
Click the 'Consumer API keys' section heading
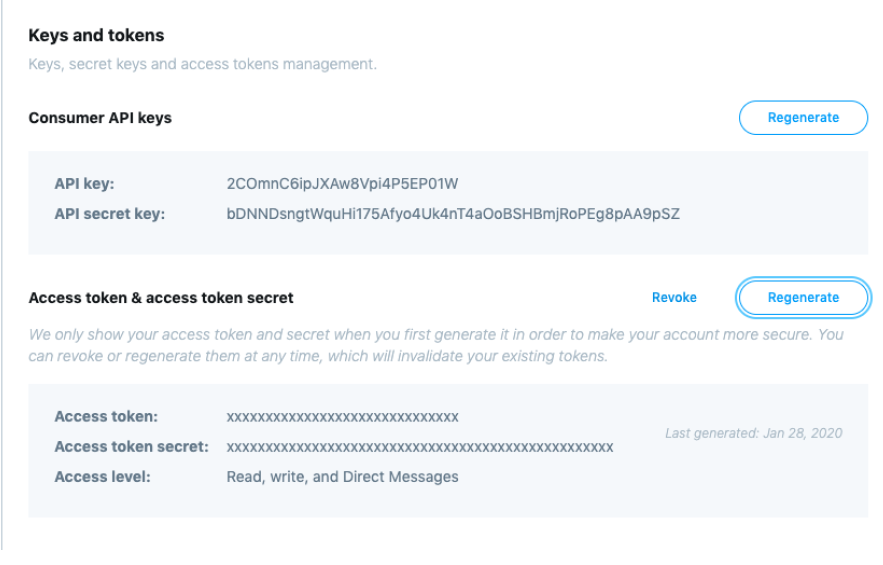[100, 118]
